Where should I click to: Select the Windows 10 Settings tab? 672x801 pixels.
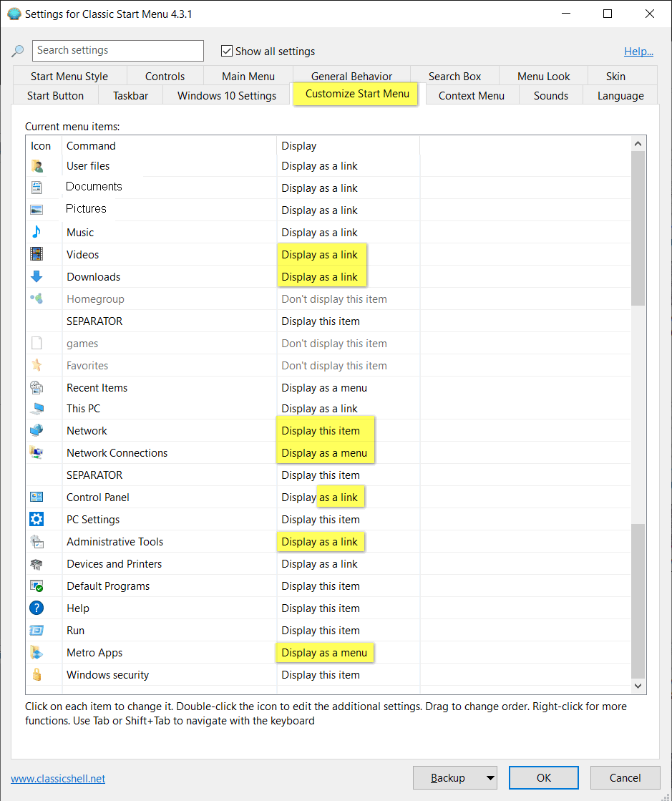pyautogui.click(x=227, y=95)
